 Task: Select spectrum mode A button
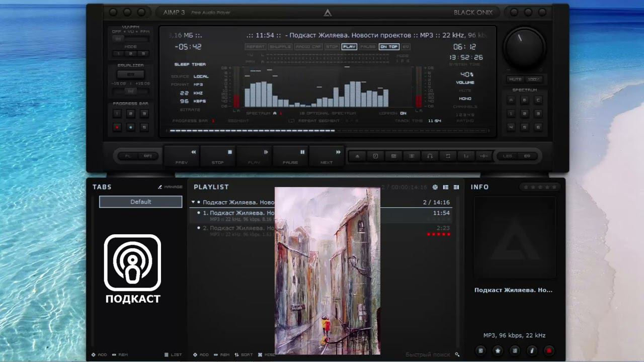tap(511, 100)
